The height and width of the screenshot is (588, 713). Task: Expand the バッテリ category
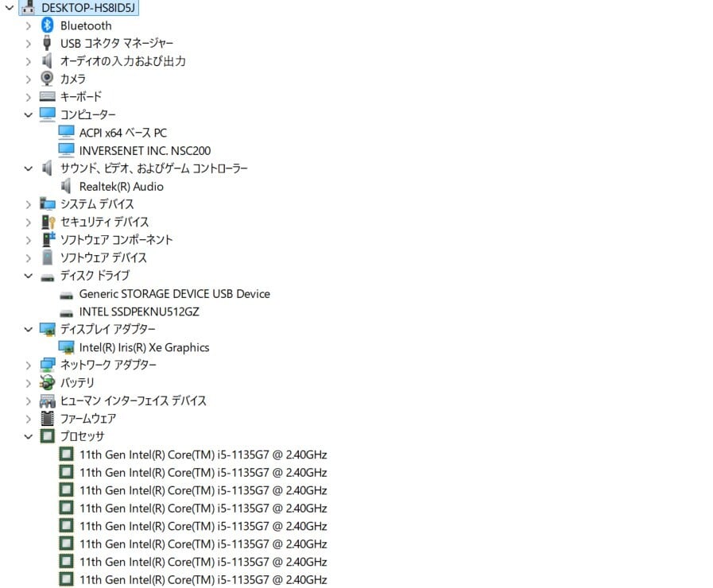point(28,383)
